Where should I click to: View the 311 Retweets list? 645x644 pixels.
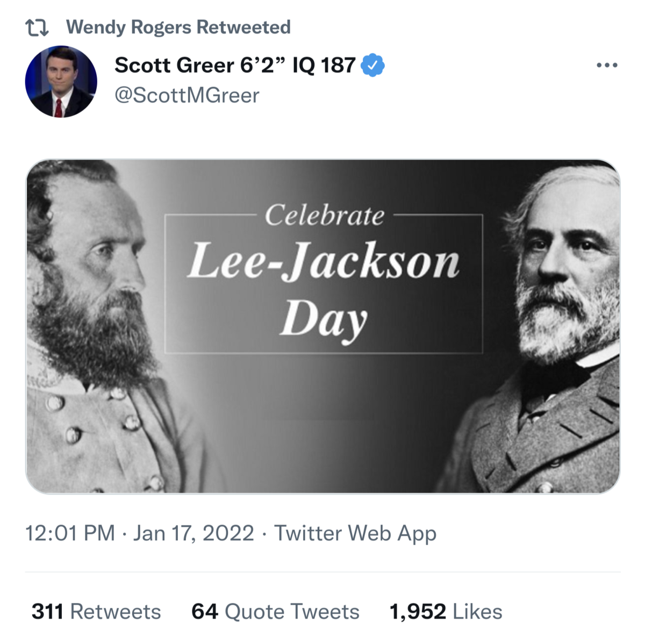[96, 612]
